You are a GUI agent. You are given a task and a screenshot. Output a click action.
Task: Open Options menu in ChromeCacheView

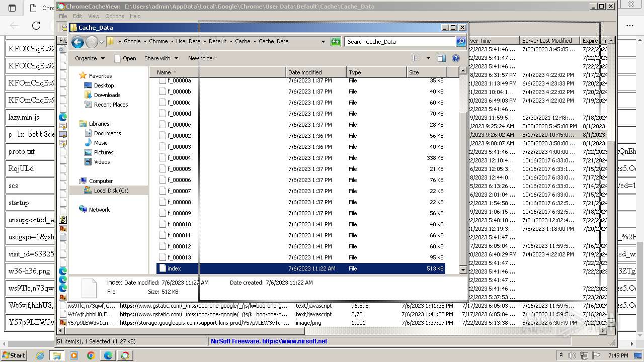coord(115,16)
